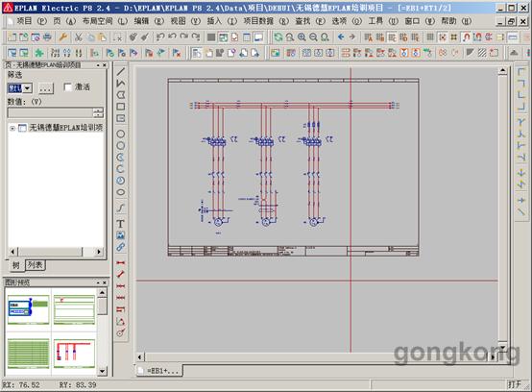Image resolution: width=532 pixels, height=392 pixels.
Task: Click preview panel scrollbar down arrow
Action: 102,371
